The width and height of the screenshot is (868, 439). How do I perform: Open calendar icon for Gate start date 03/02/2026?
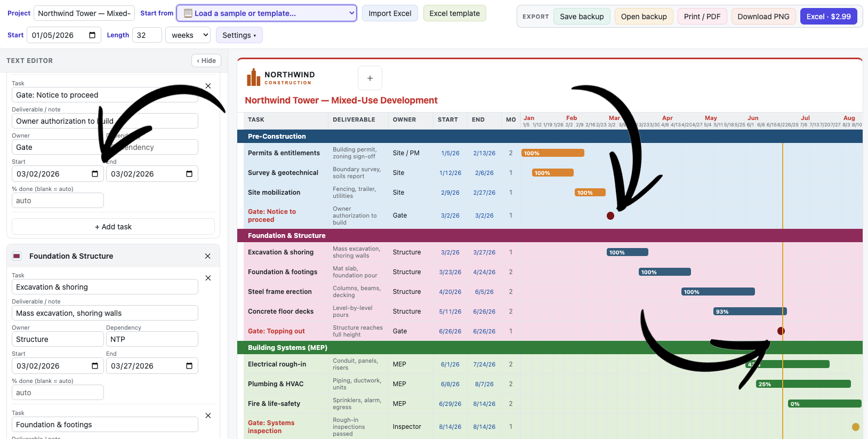95,174
